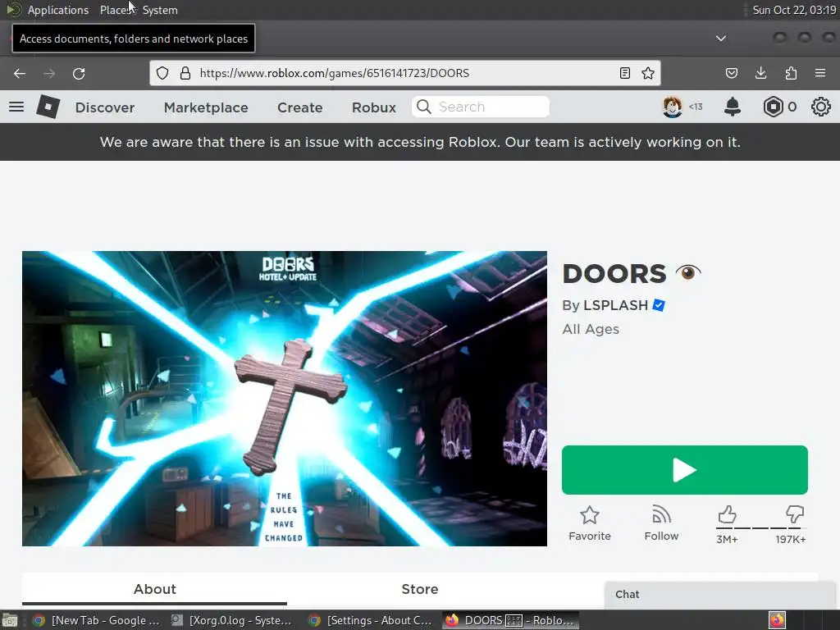The height and width of the screenshot is (630, 840).
Task: Open the clock showing Sun Oct 22
Action: [794, 10]
